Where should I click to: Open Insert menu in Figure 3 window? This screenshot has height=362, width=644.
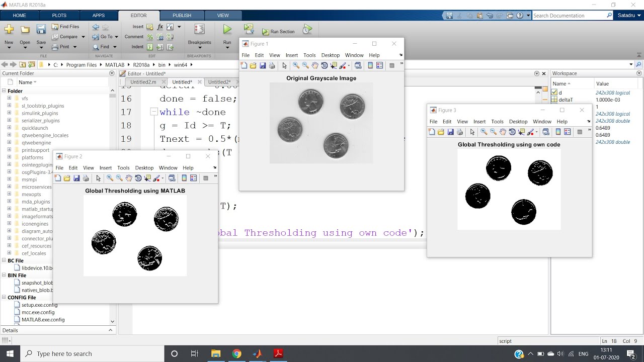(x=479, y=122)
